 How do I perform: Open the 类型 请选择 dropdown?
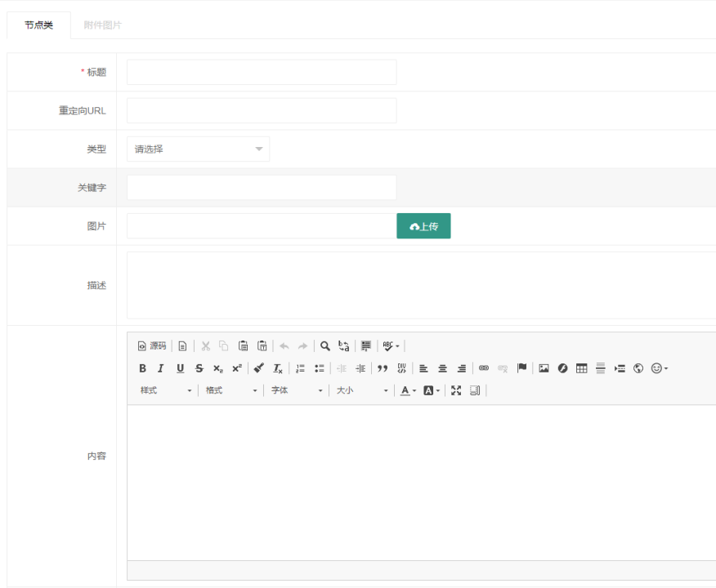pyautogui.click(x=198, y=149)
